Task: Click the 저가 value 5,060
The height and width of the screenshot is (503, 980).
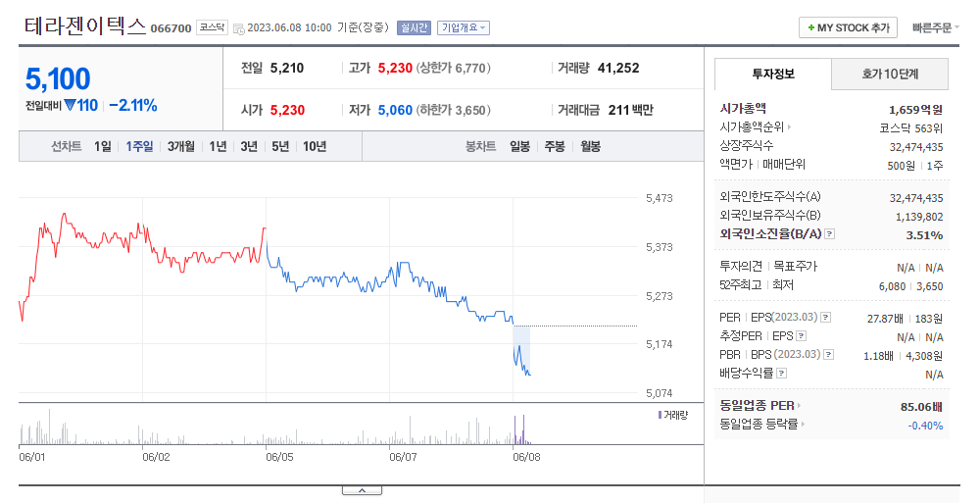Action: coord(395,110)
